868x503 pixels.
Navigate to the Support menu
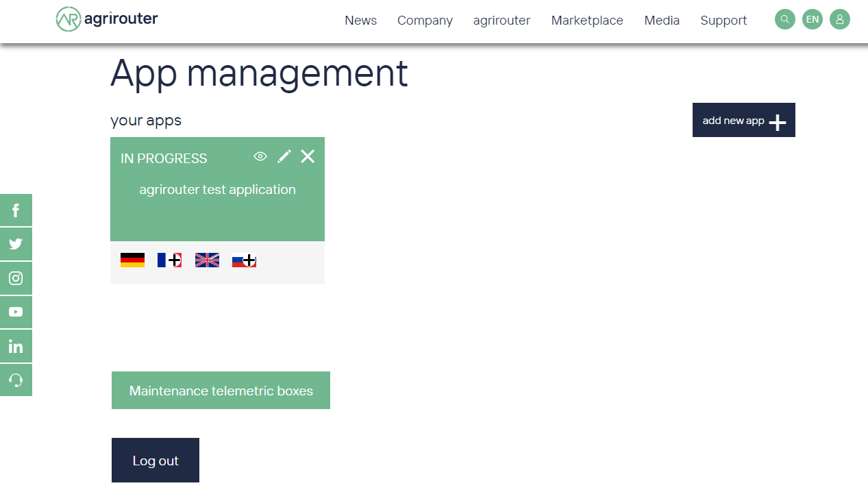(x=723, y=21)
